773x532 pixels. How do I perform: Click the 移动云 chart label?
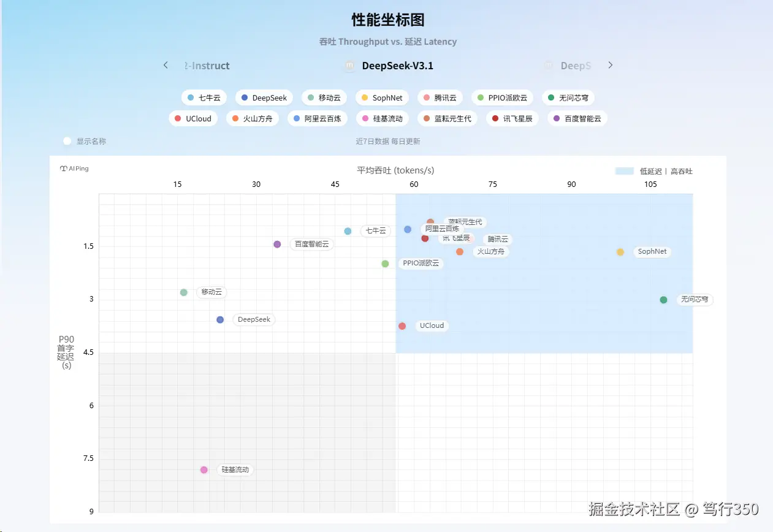[x=211, y=292]
